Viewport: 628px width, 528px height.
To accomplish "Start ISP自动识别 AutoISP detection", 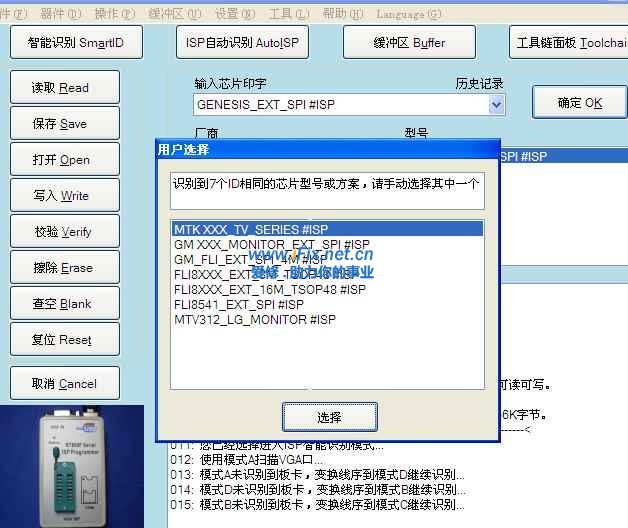I will tap(242, 42).
